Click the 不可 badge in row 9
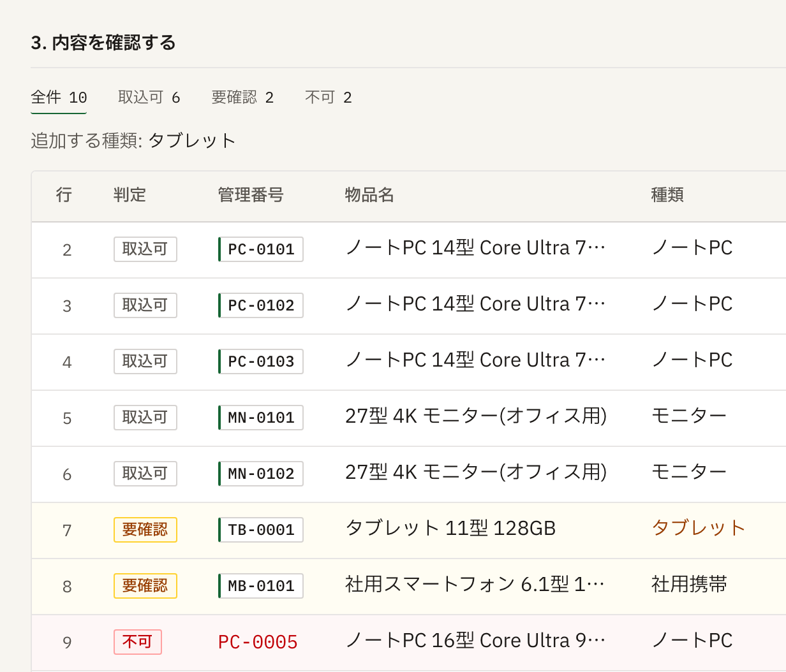This screenshot has height=672, width=786. 138,642
